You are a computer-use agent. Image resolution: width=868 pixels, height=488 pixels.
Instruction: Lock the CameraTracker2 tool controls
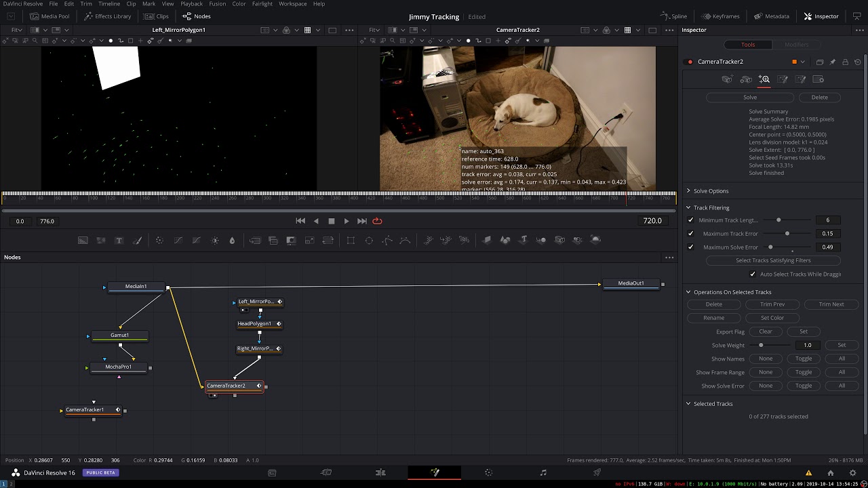[x=845, y=62]
